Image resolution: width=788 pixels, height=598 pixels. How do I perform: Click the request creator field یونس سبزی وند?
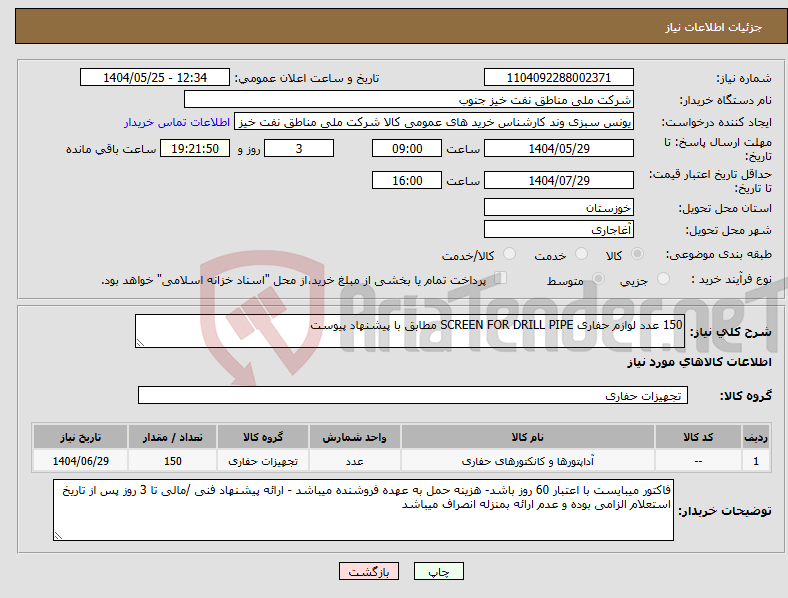tap(434, 122)
